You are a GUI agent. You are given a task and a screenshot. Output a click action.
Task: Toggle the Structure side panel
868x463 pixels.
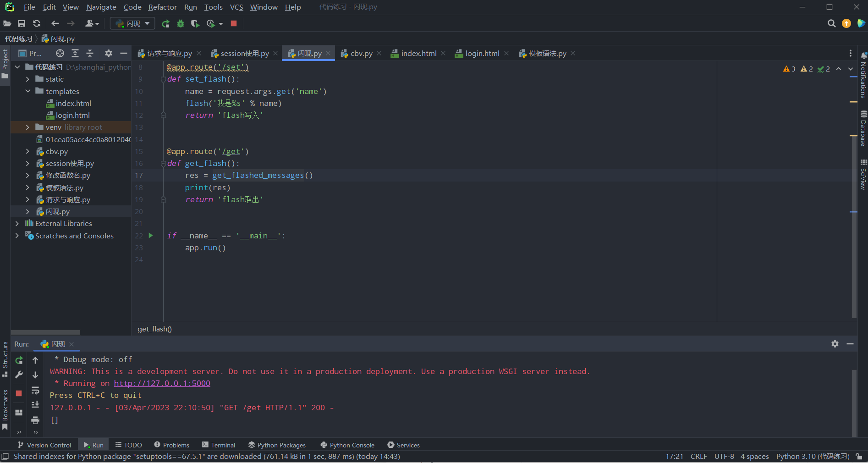(5, 359)
